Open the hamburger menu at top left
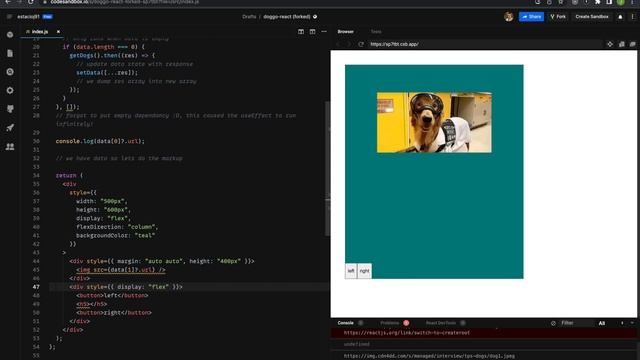This screenshot has height=360, width=640. coord(9,17)
